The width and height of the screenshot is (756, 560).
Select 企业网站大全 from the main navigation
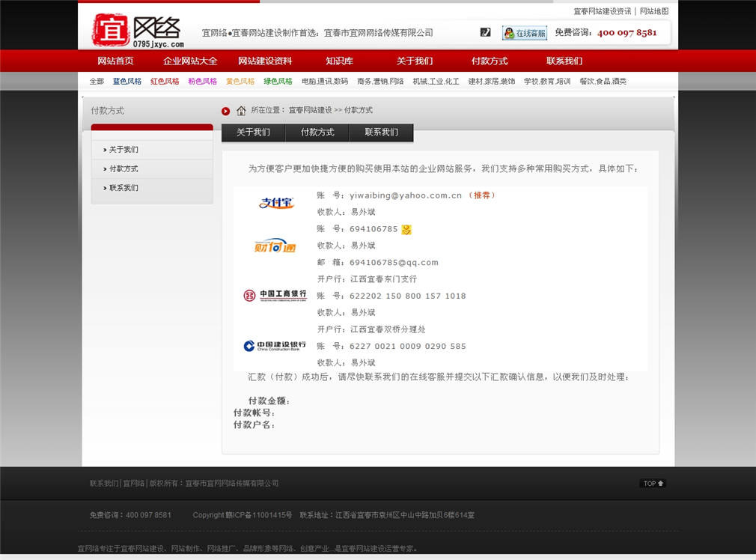(x=190, y=61)
